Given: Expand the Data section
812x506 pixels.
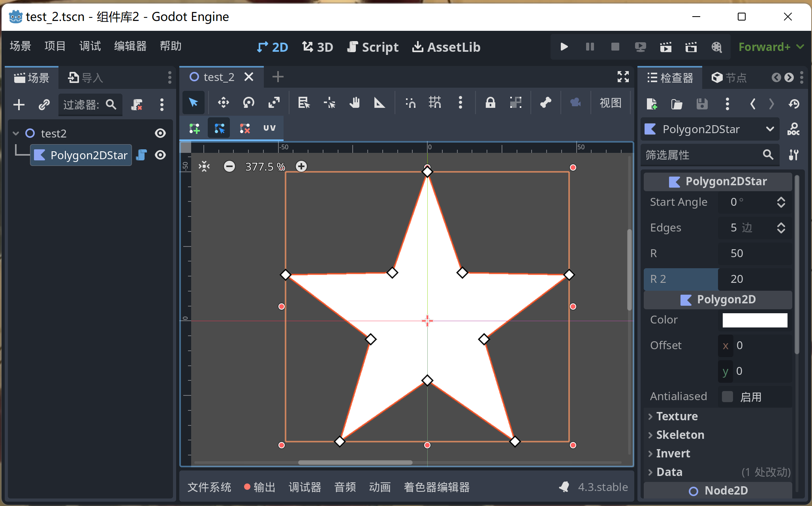Looking at the screenshot, I should point(717,472).
